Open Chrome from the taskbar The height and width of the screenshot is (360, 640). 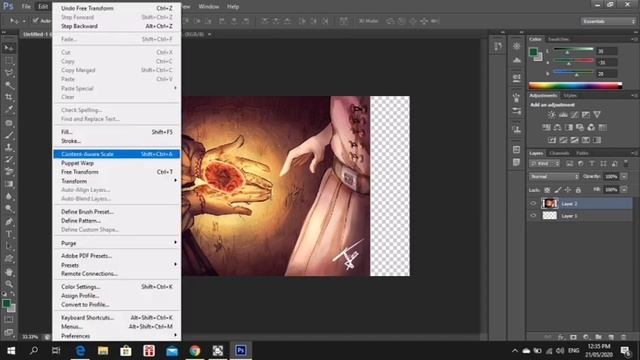coord(195,351)
